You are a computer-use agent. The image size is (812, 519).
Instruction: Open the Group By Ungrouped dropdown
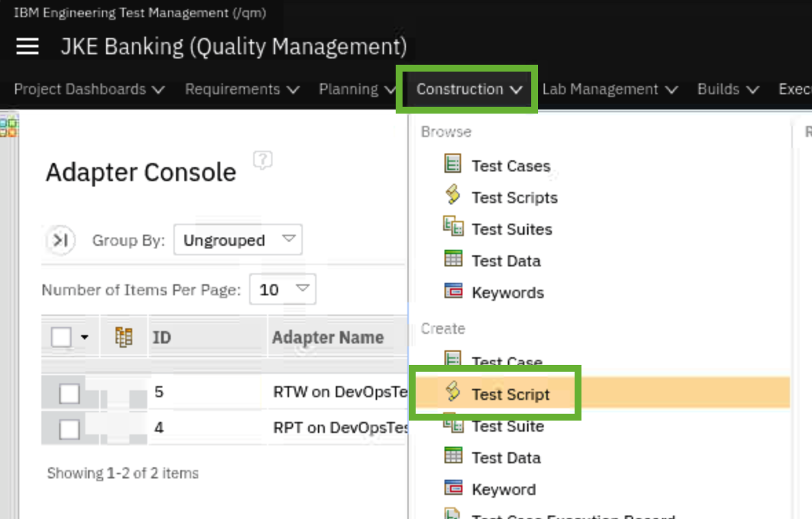[237, 240]
